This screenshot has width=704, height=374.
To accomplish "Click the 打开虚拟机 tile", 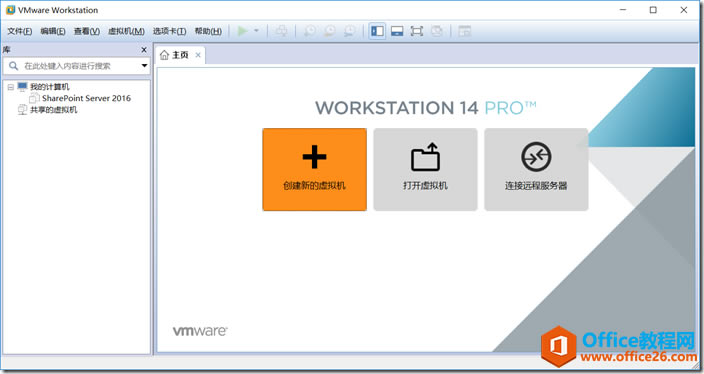I will click(x=425, y=169).
